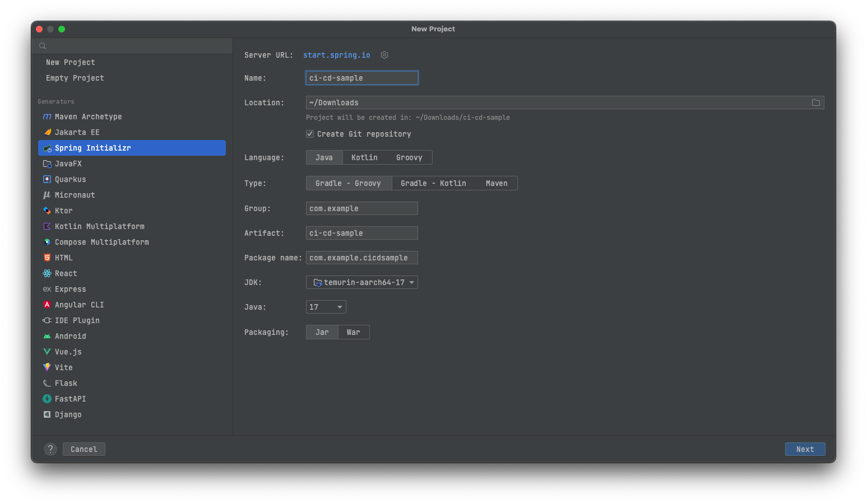Click the Cancel button
The image size is (867, 504).
[x=84, y=449]
